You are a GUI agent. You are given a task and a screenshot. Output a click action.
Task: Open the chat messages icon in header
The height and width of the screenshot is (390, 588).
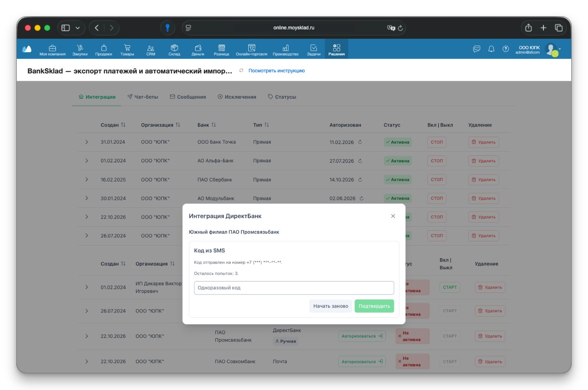[x=477, y=49]
